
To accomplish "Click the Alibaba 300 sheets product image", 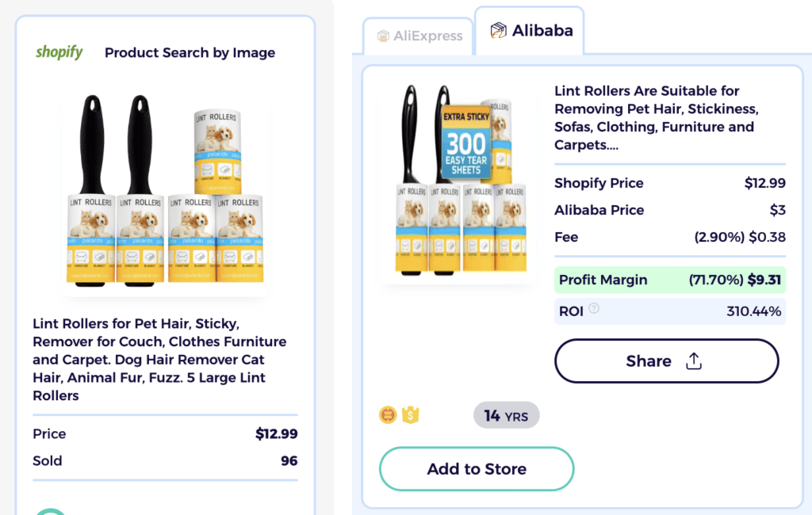I will coord(458,178).
